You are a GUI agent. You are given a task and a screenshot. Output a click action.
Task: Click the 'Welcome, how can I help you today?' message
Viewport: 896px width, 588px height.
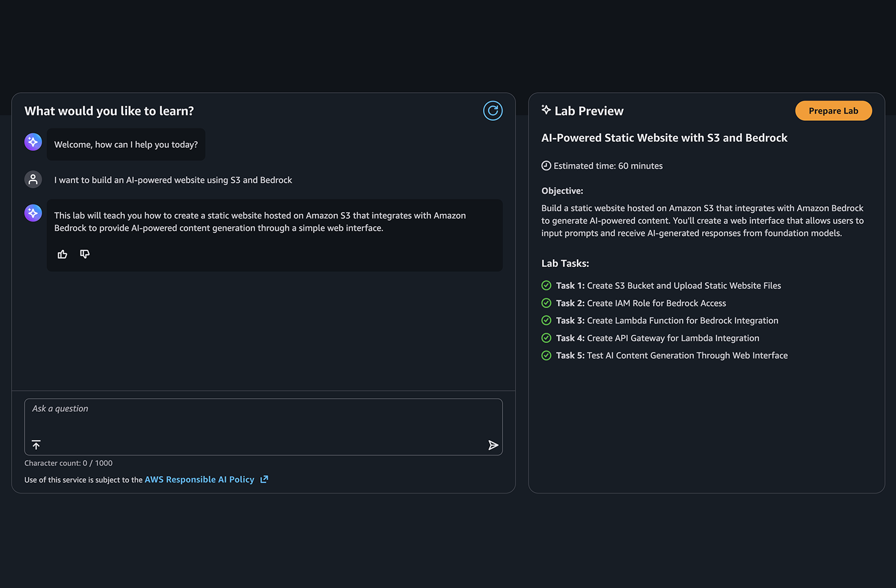(x=126, y=144)
